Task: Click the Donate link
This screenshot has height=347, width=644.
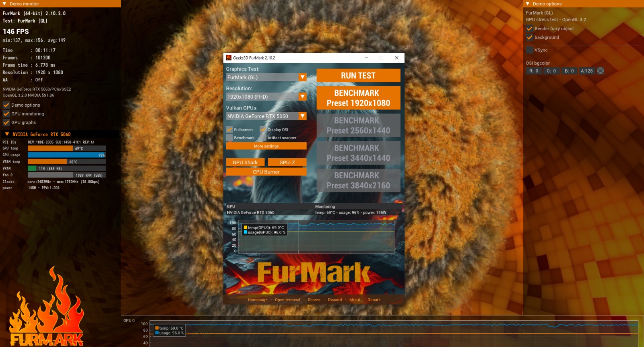Action: pyautogui.click(x=374, y=300)
